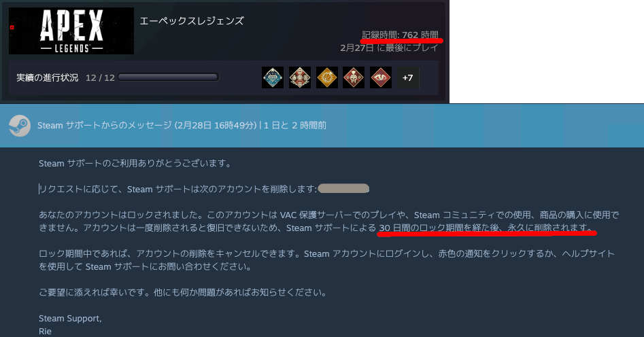Click the 12 / 12 achievement count
The height and width of the screenshot is (337, 644).
[x=100, y=77]
